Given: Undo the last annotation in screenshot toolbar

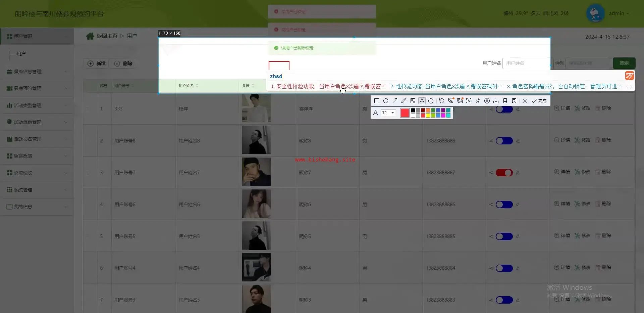Looking at the screenshot, I should [x=442, y=101].
